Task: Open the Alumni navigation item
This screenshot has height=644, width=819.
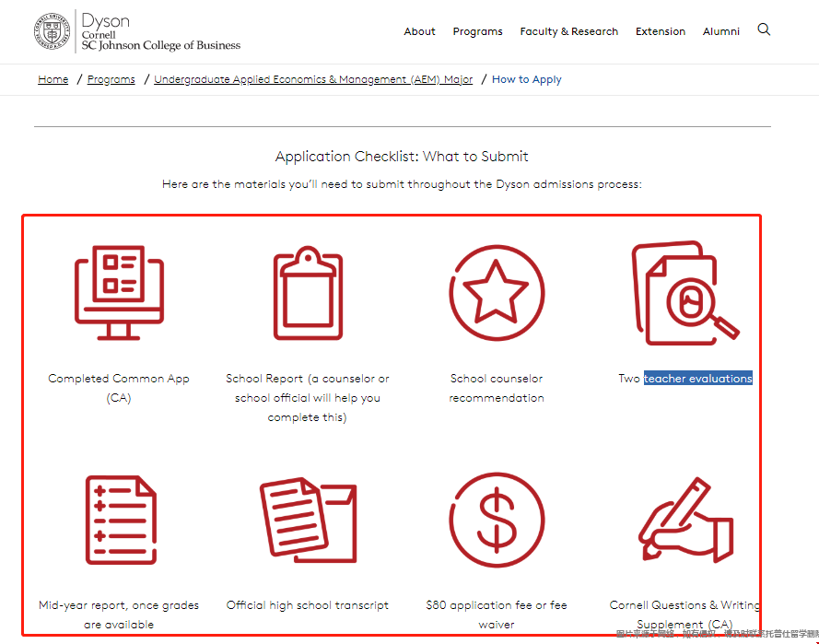Action: pos(720,31)
